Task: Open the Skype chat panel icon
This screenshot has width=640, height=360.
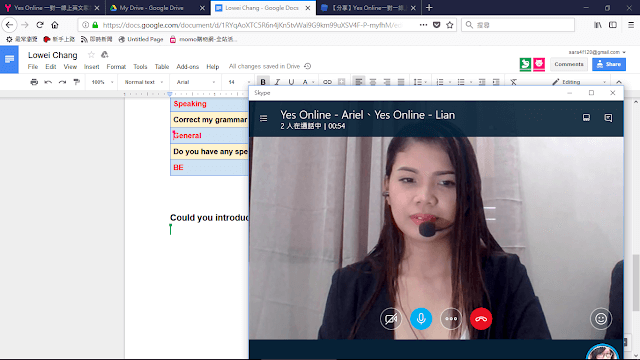Action: click(608, 118)
